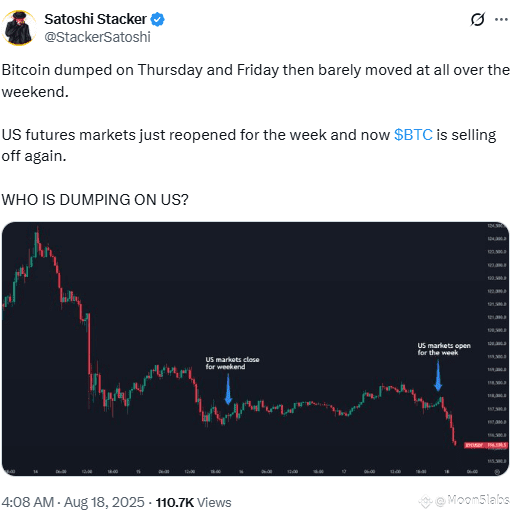Click the date label 15 on time axis

click(138, 472)
